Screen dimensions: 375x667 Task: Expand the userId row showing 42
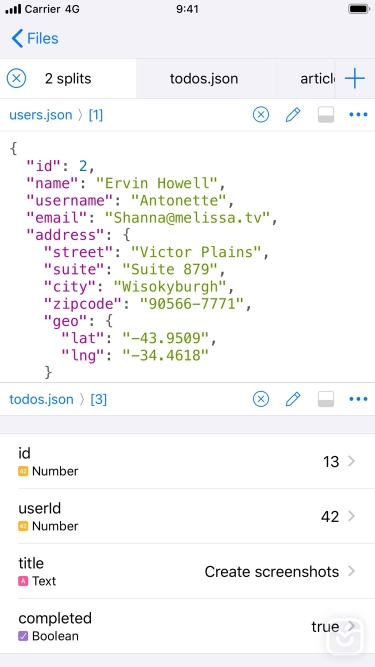(x=188, y=516)
